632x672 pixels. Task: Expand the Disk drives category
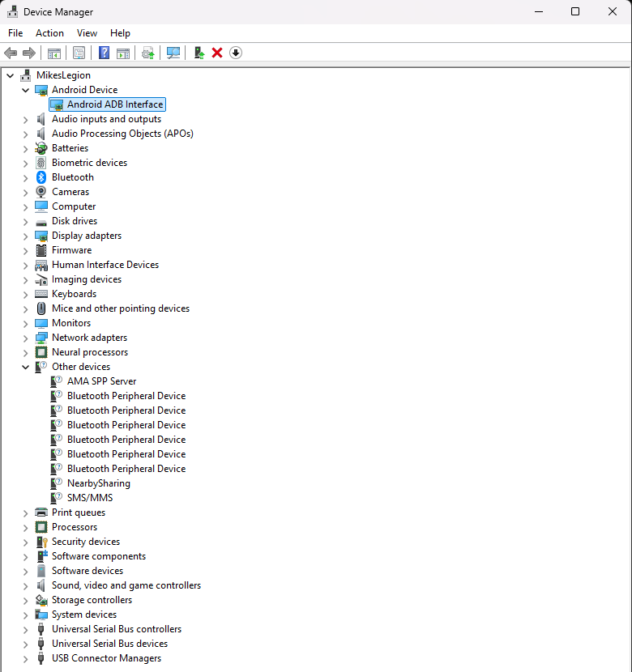26,222
